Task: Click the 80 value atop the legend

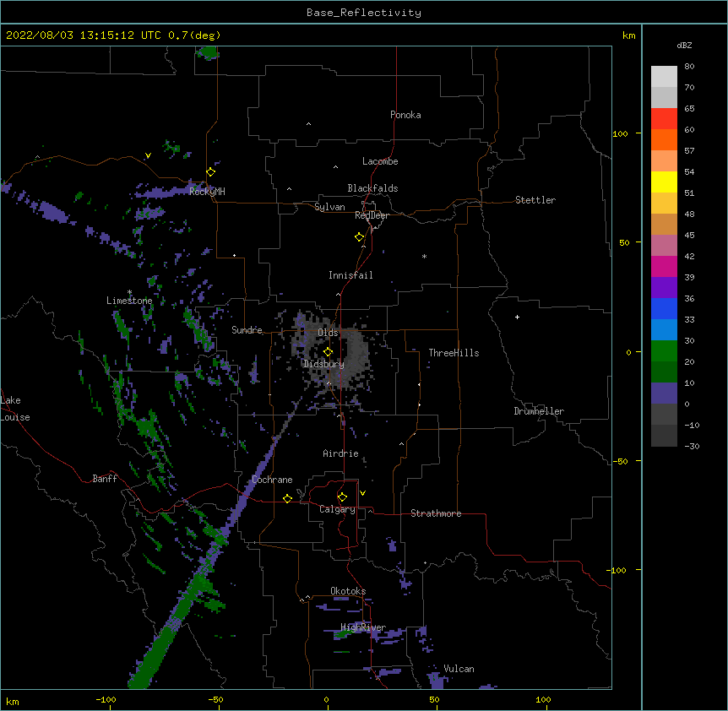Action: click(x=689, y=67)
